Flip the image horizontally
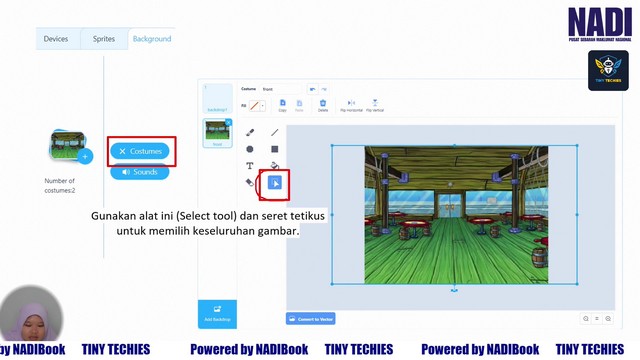 click(x=351, y=105)
